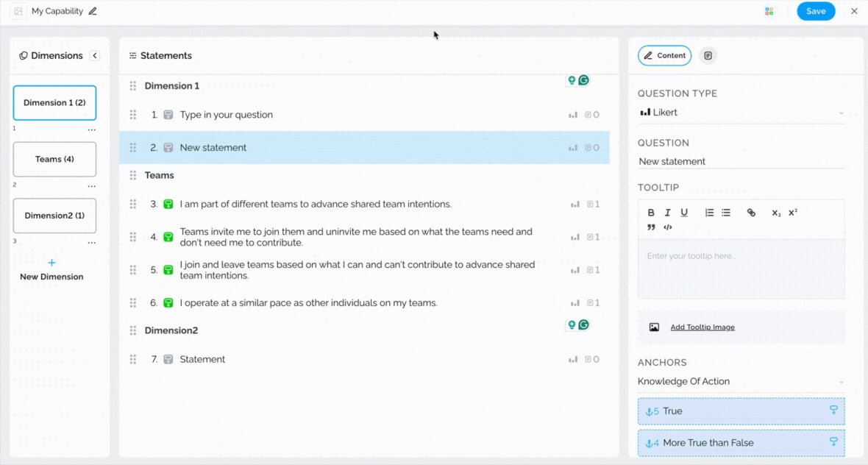This screenshot has width=868, height=465.
Task: Toggle the gray status icon on statement 7
Action: click(168, 360)
